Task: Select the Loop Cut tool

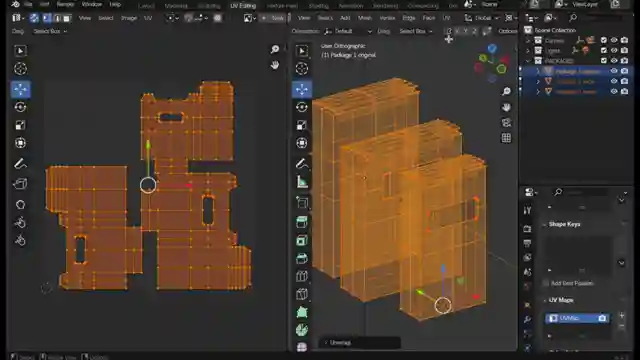Action: [302, 276]
